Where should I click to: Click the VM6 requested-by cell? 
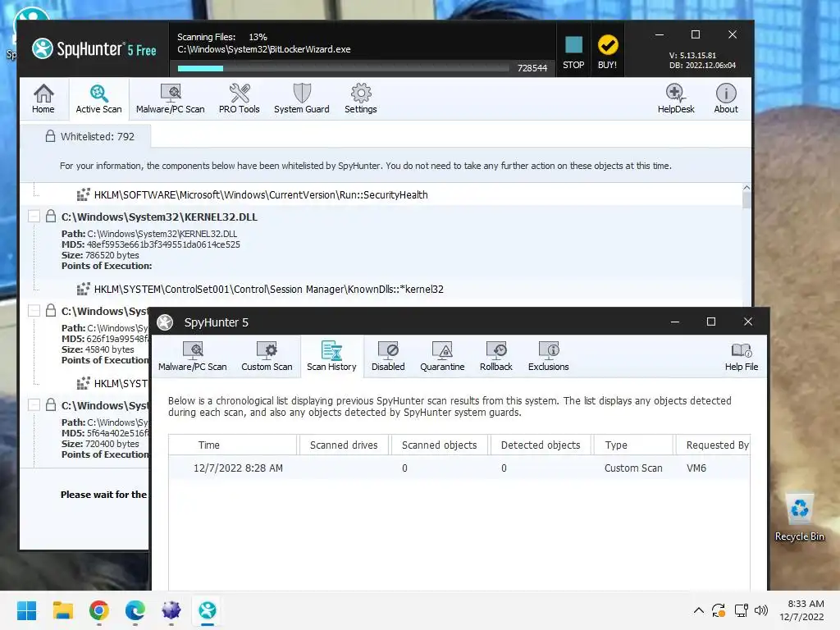696,468
